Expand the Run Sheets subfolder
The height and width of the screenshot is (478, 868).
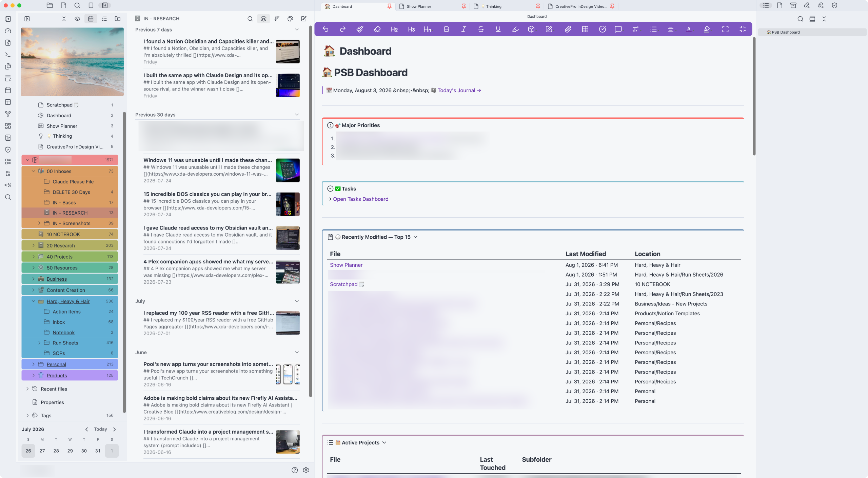click(x=39, y=343)
